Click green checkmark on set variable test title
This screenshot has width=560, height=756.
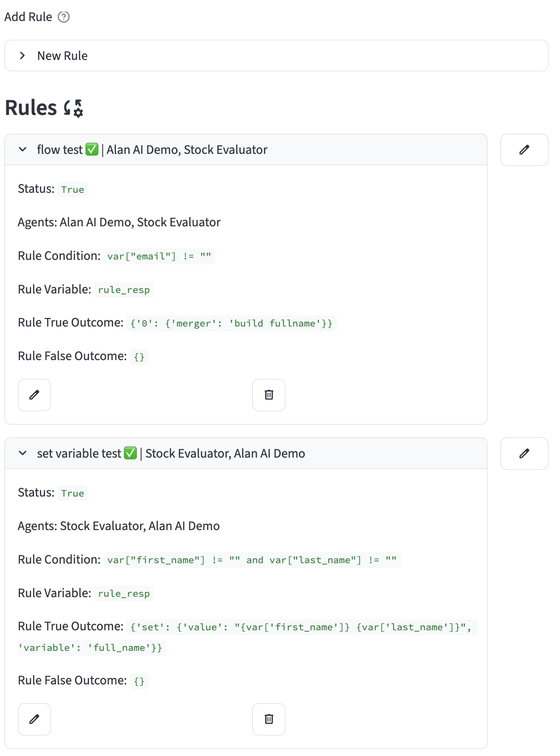click(x=130, y=453)
